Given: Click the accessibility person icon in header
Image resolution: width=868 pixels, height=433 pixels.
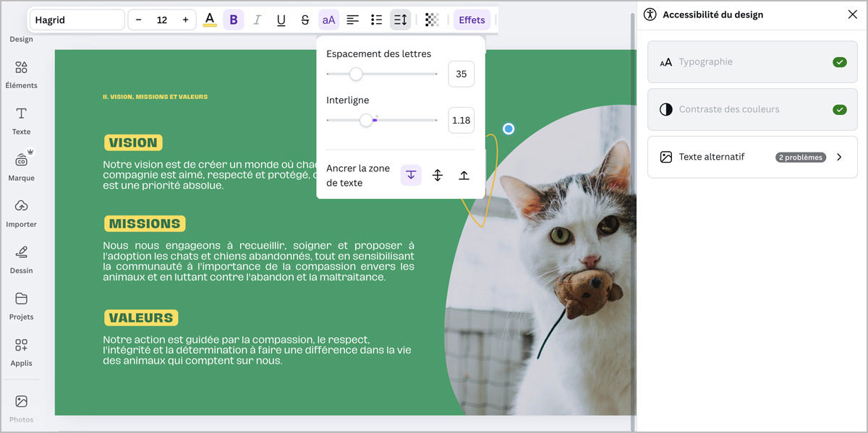Looking at the screenshot, I should [x=650, y=14].
